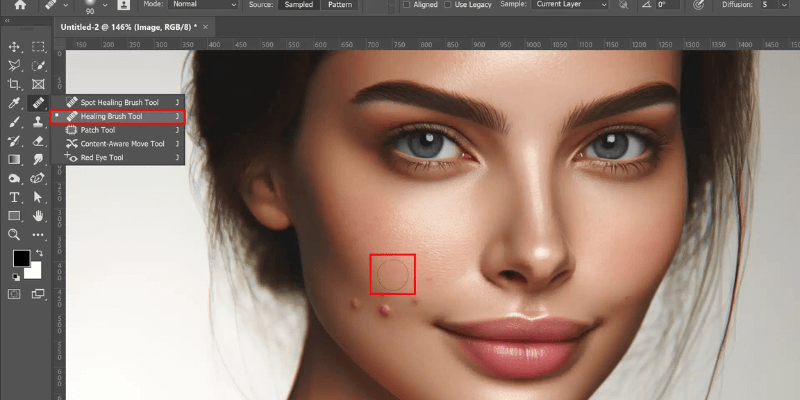The image size is (800, 400).
Task: Swap foreground and background colors
Action: click(38, 252)
